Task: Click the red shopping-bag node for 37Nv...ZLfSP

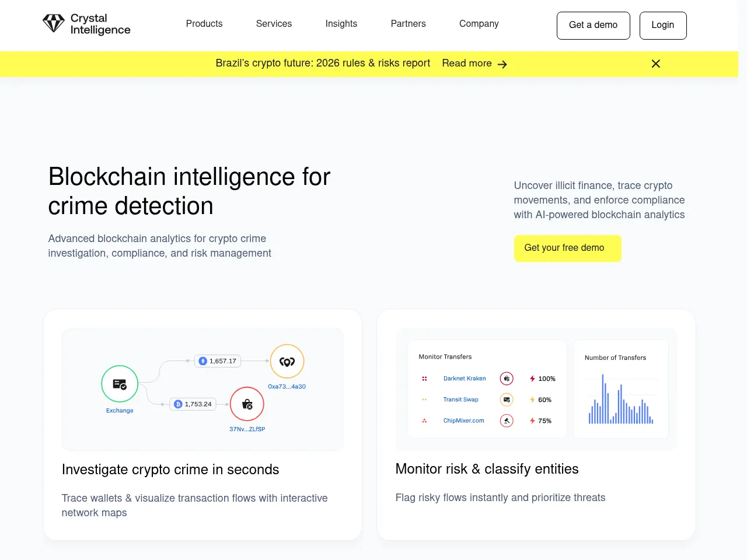Action: pos(247,404)
